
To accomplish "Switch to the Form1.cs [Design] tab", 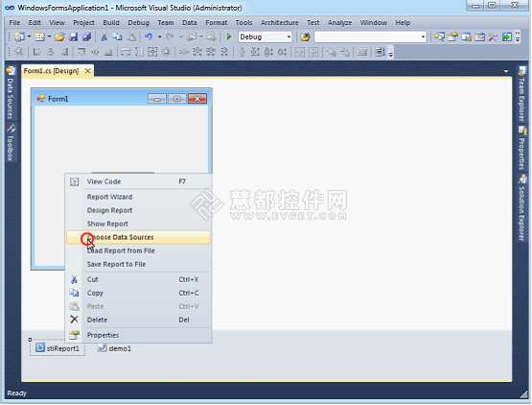I will coord(51,71).
